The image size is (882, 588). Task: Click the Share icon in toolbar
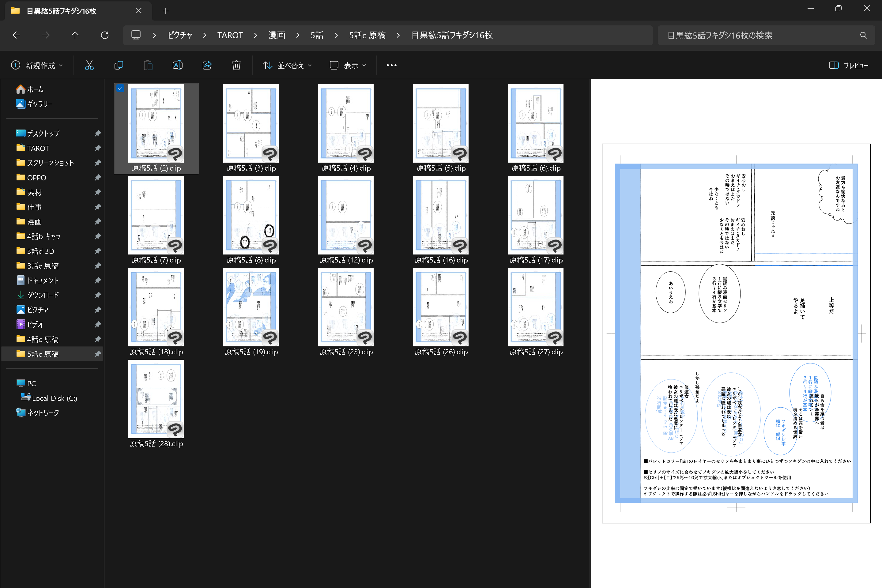point(207,65)
